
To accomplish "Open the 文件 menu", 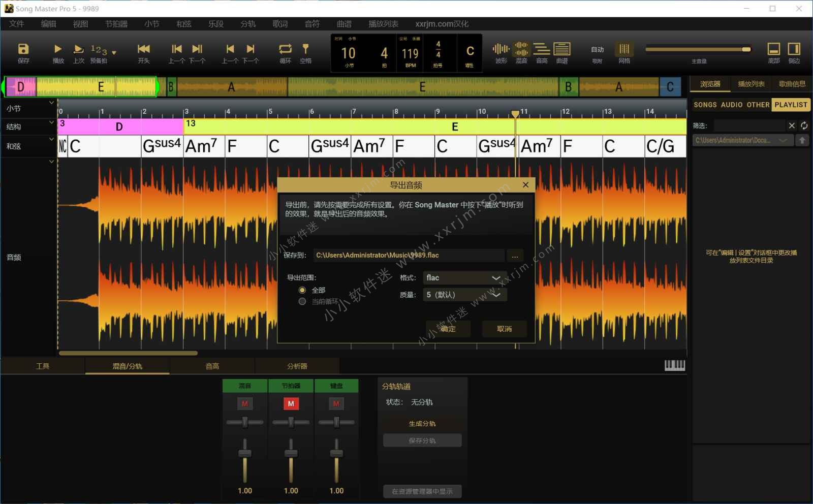I will point(17,24).
